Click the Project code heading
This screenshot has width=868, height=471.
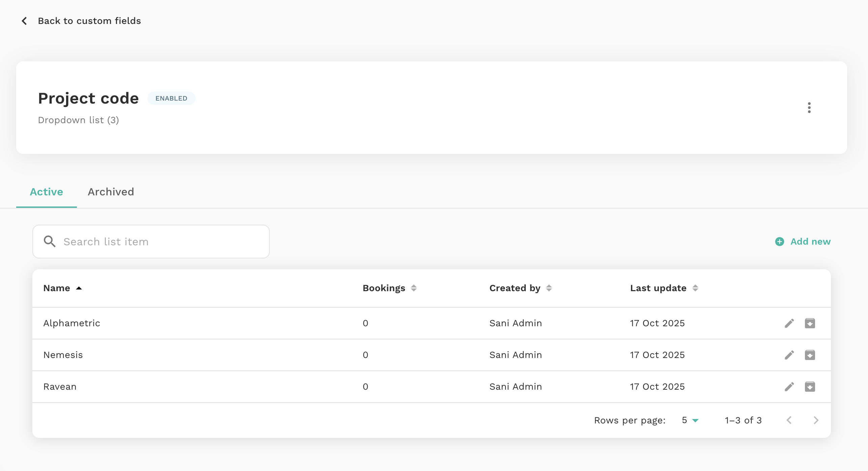pyautogui.click(x=88, y=98)
